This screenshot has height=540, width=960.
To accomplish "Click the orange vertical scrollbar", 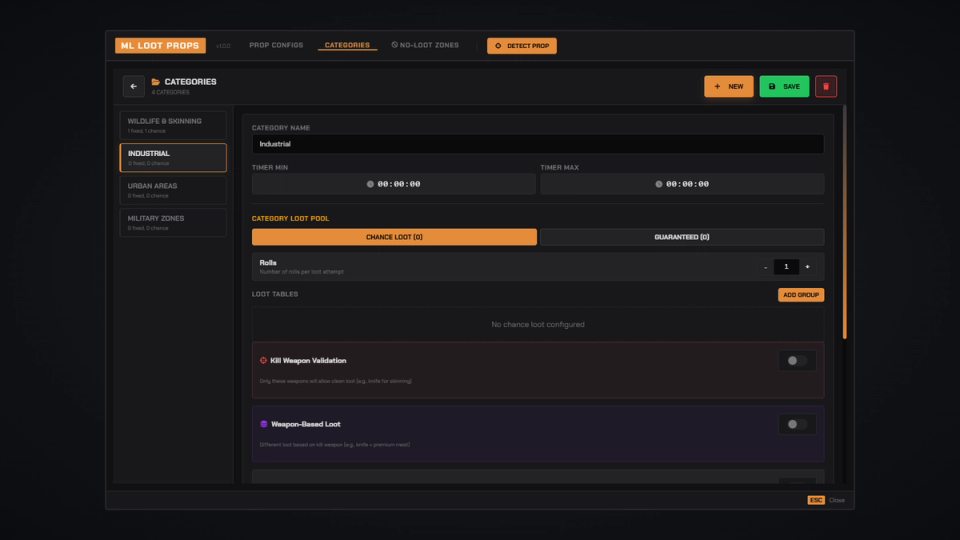I will click(x=845, y=222).
